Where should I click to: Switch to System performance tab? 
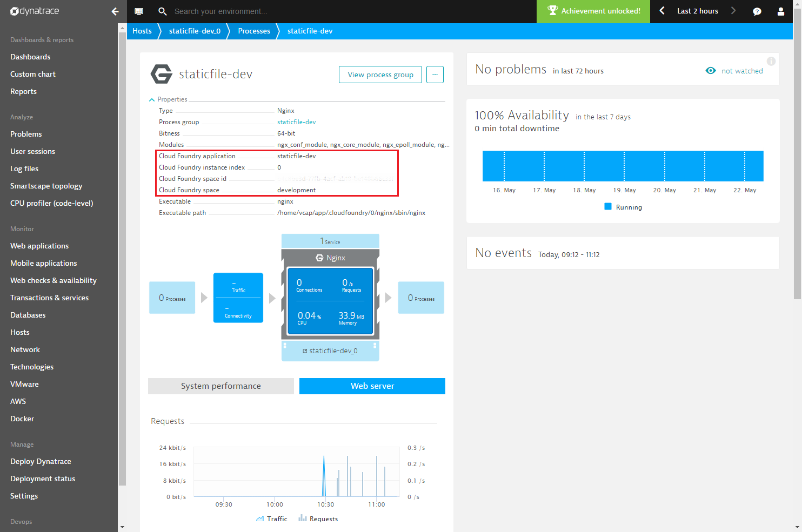pyautogui.click(x=221, y=386)
